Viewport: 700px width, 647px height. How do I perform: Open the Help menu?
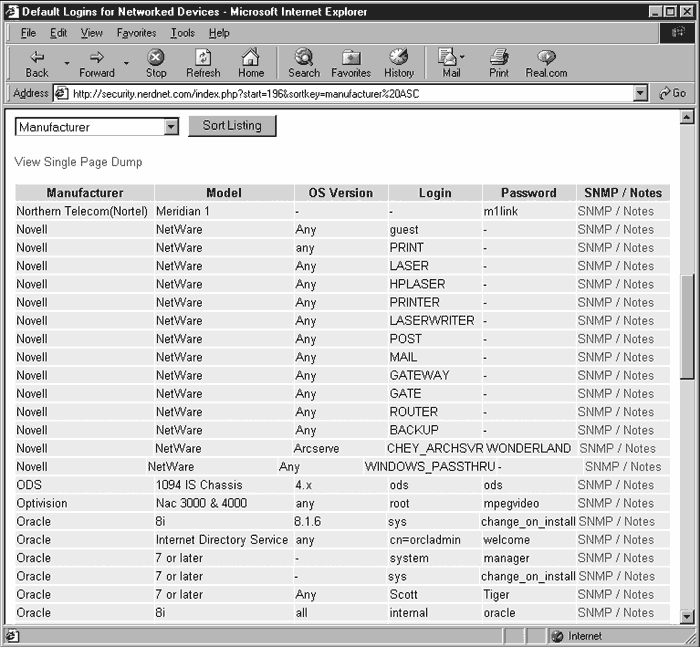coord(219,33)
